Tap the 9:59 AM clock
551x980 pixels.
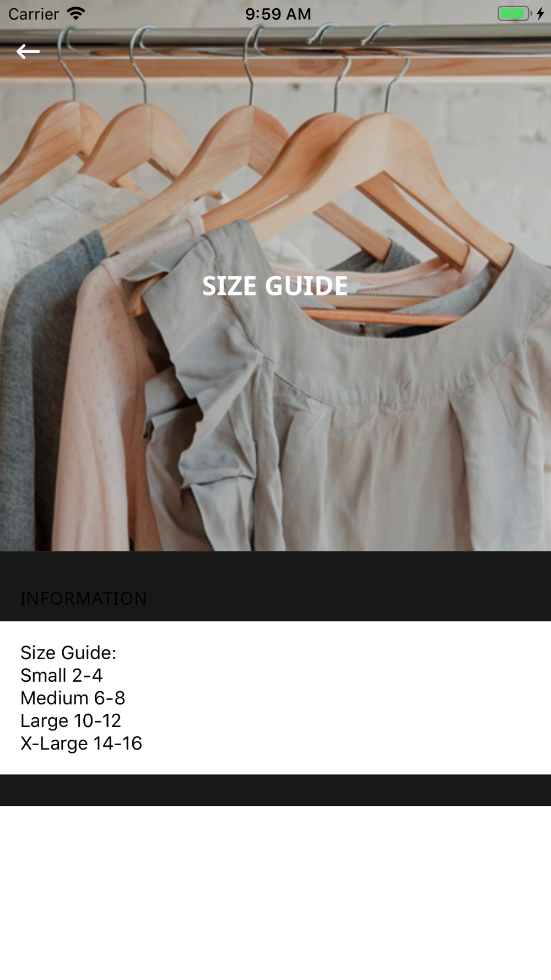click(x=278, y=14)
